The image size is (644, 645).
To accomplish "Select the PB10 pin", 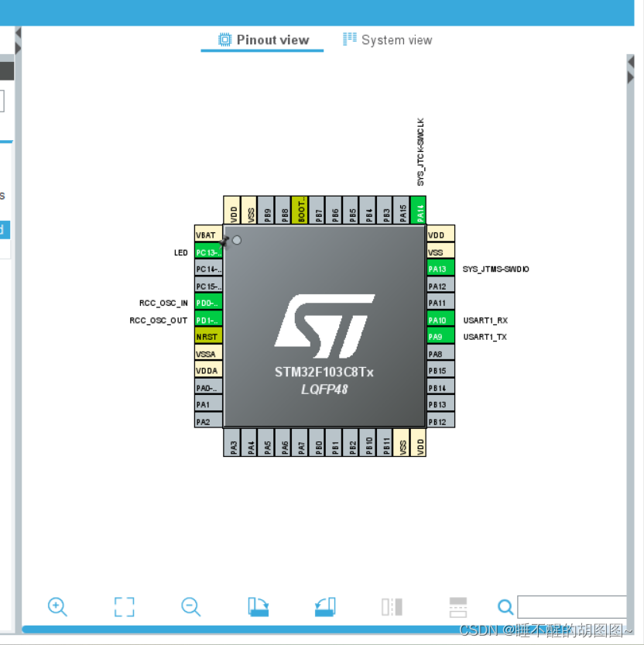I will (368, 443).
